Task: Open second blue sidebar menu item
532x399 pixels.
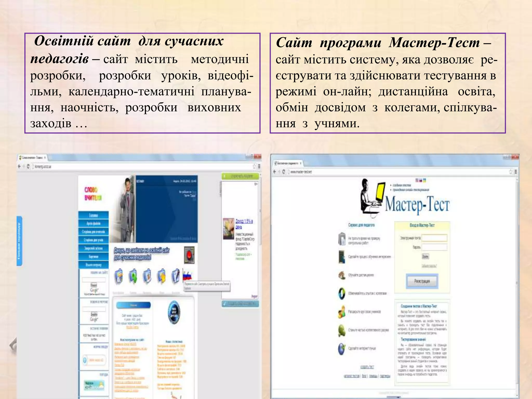Action: [x=94, y=223]
